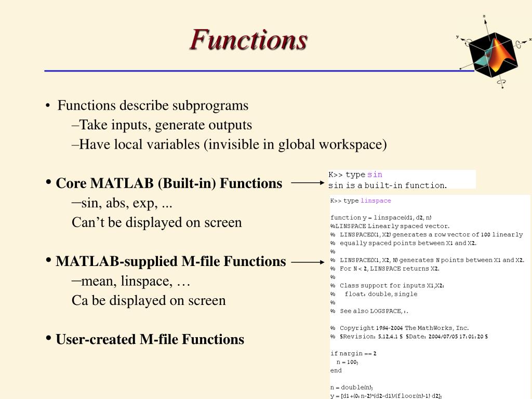
Task: Click the "end" keyword line in code
Action: (336, 370)
